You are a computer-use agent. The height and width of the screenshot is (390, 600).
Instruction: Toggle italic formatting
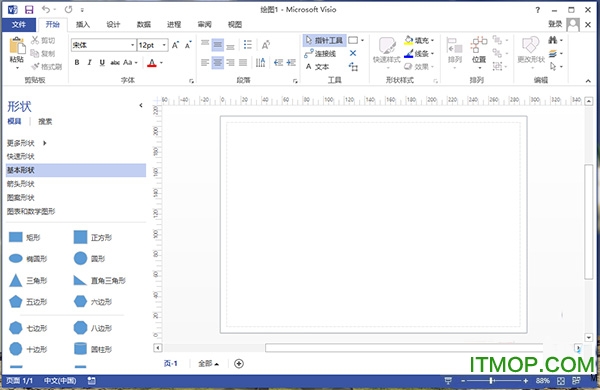click(89, 62)
